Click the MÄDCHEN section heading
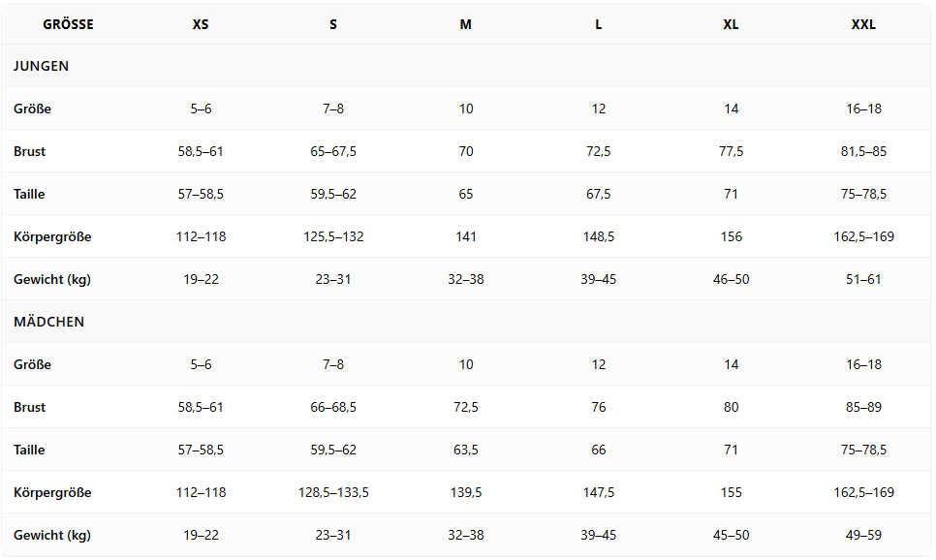936x560 pixels. coord(48,322)
